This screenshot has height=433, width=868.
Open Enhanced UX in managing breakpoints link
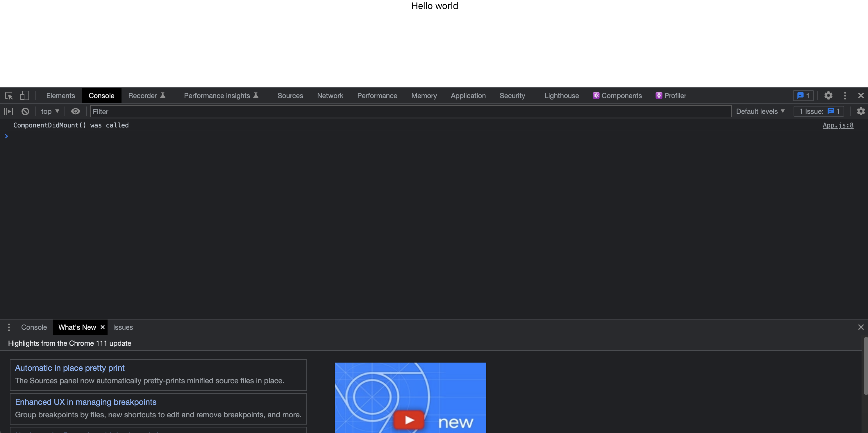click(85, 402)
